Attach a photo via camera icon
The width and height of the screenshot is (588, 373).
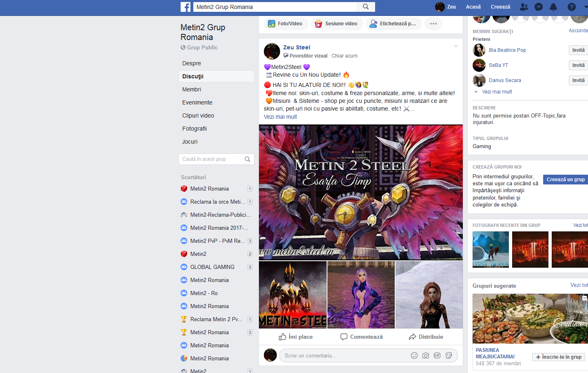coord(426,355)
